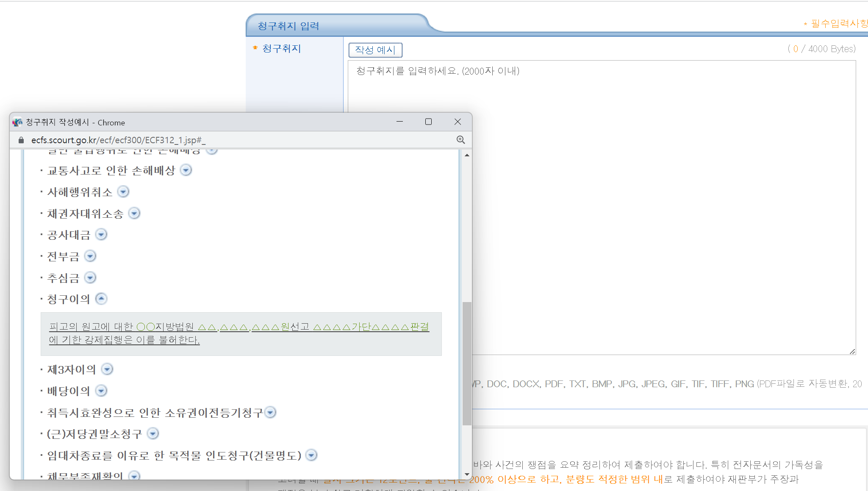Click the popup window favicon icon
This screenshot has height=491, width=868.
click(17, 122)
